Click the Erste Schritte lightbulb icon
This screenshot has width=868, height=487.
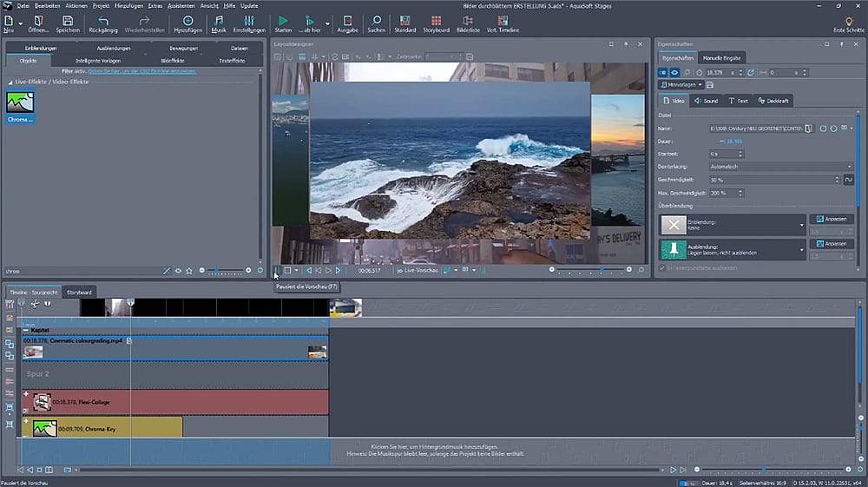click(x=848, y=20)
